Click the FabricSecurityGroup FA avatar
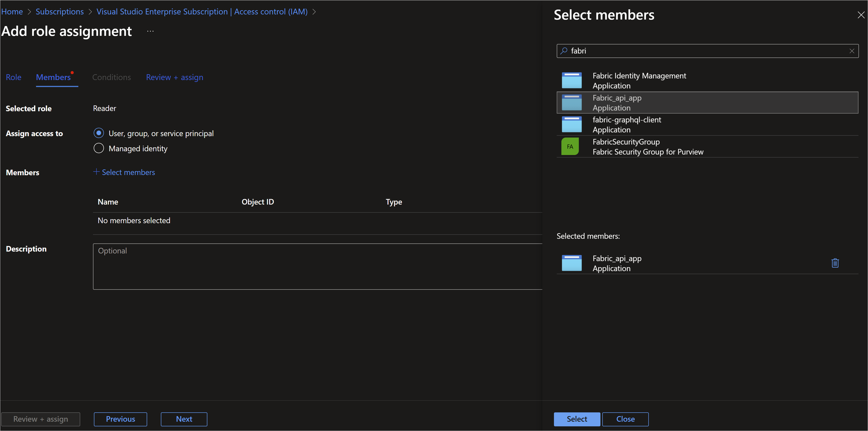868x431 pixels. point(570,146)
